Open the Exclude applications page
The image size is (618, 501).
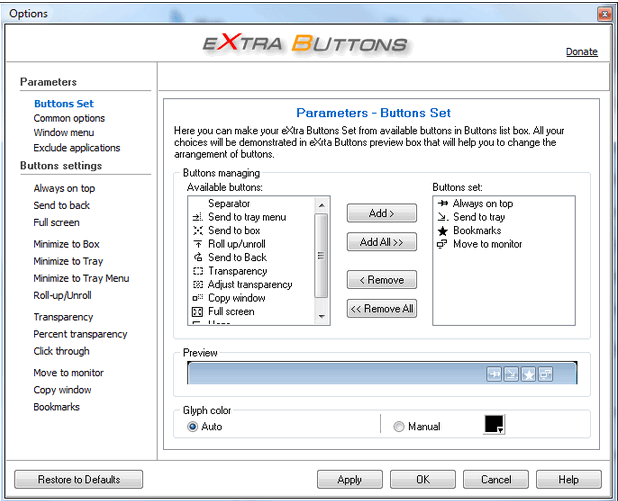point(77,148)
